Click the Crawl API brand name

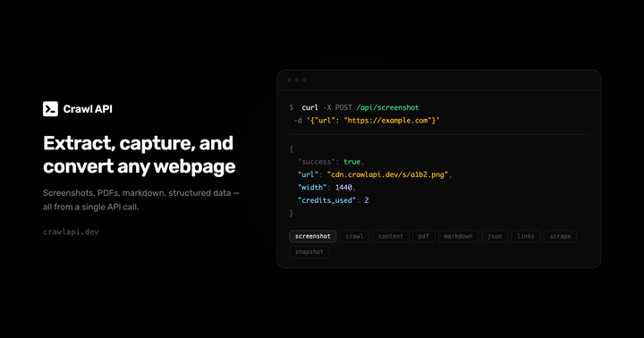pyautogui.click(x=88, y=109)
